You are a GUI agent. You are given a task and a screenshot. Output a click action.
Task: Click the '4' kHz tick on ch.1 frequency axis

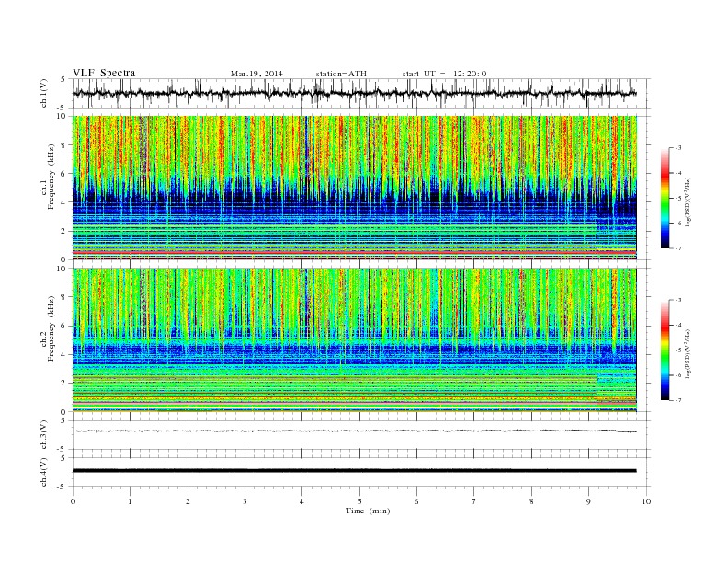[63, 202]
